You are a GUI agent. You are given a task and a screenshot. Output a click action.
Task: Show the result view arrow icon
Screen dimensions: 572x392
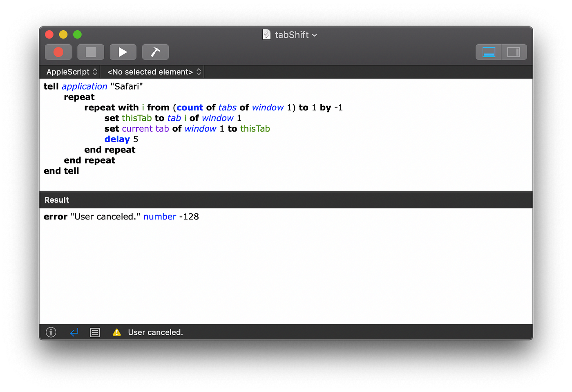pos(74,332)
